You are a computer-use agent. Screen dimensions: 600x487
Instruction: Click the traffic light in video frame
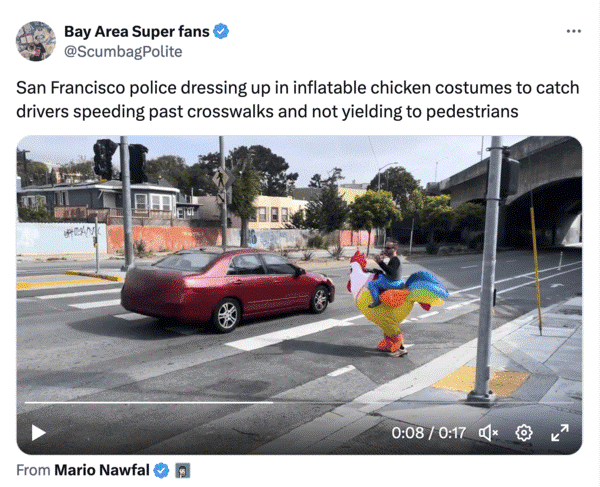tap(105, 159)
